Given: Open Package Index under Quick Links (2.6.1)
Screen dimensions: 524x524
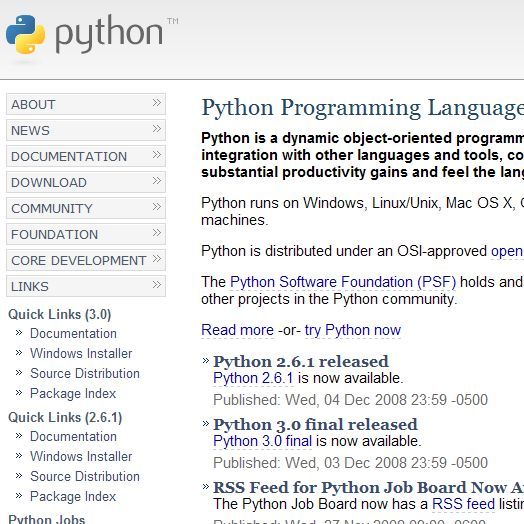Looking at the screenshot, I should [73, 497].
